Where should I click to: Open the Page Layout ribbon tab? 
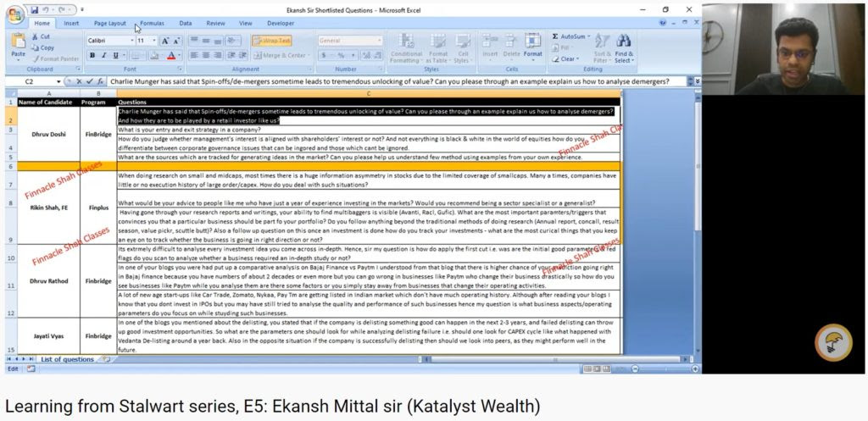tap(109, 23)
